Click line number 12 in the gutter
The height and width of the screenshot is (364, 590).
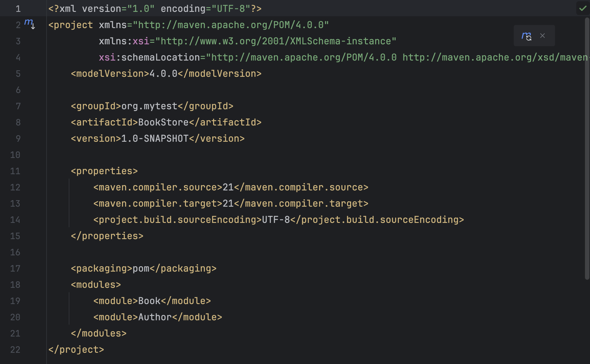(x=15, y=187)
